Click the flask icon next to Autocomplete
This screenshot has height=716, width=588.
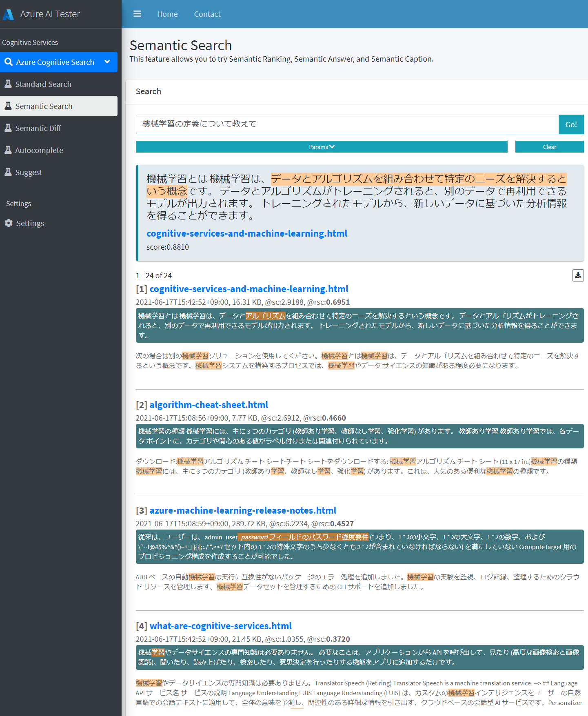pyautogui.click(x=8, y=150)
